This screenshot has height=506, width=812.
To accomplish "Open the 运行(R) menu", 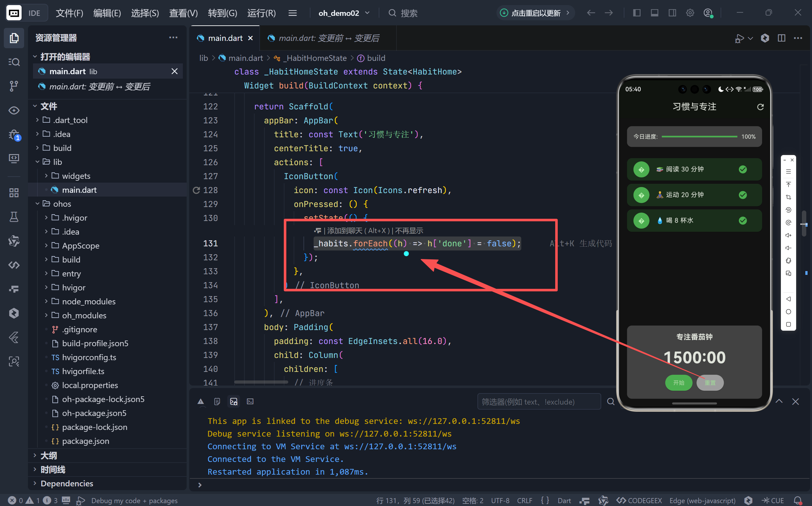I will [x=261, y=13].
